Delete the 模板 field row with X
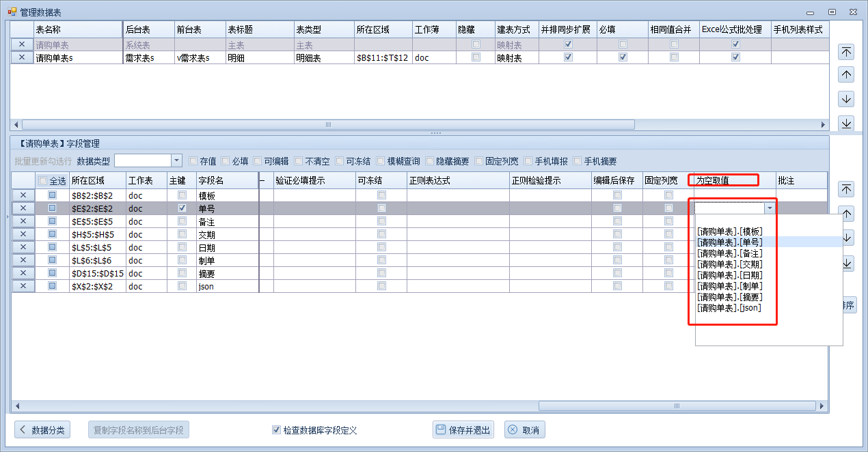Image resolution: width=868 pixels, height=452 pixels. tap(22, 195)
